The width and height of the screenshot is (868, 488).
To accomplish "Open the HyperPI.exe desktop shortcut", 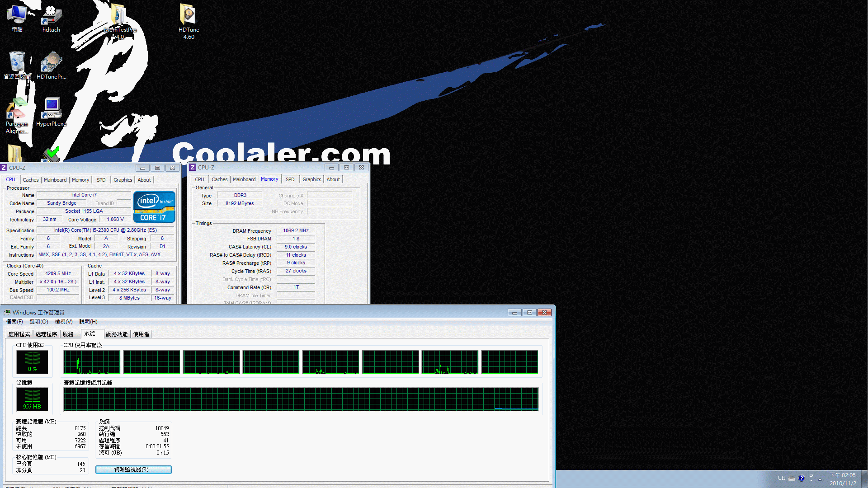I will [x=51, y=112].
